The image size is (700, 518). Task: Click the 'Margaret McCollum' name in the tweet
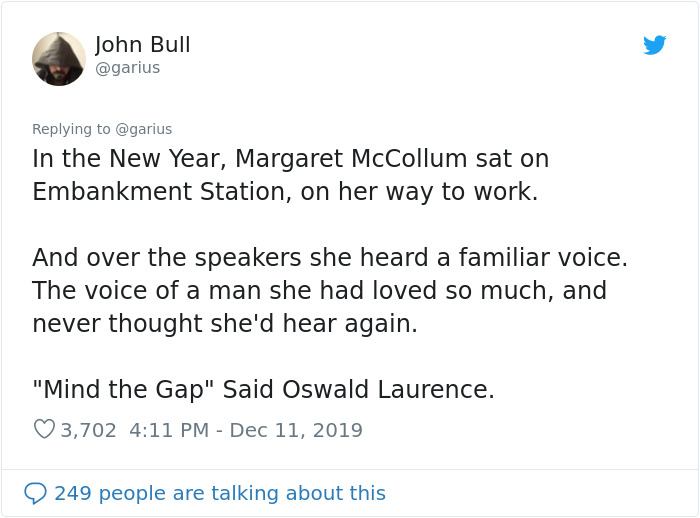[350, 159]
